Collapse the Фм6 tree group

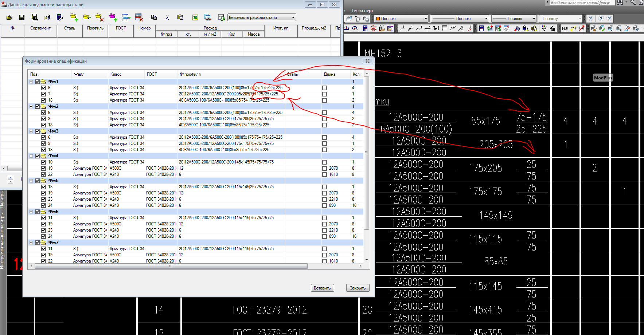[x=31, y=212]
